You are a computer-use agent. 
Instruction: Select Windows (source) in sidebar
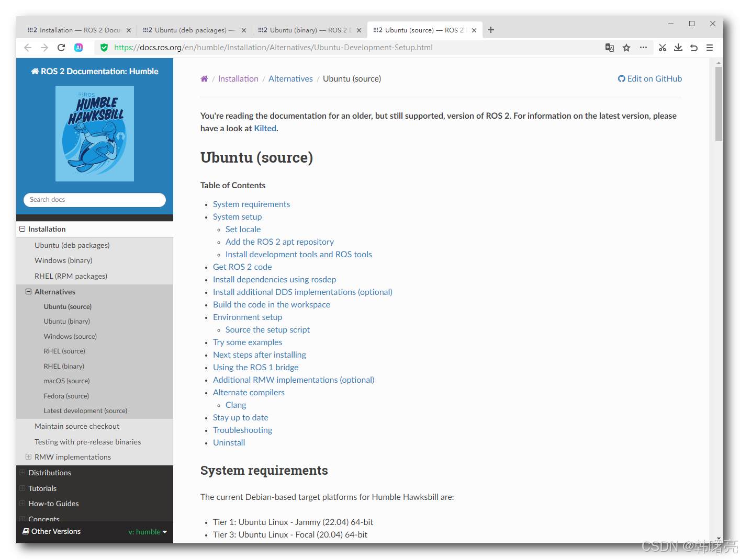point(70,337)
